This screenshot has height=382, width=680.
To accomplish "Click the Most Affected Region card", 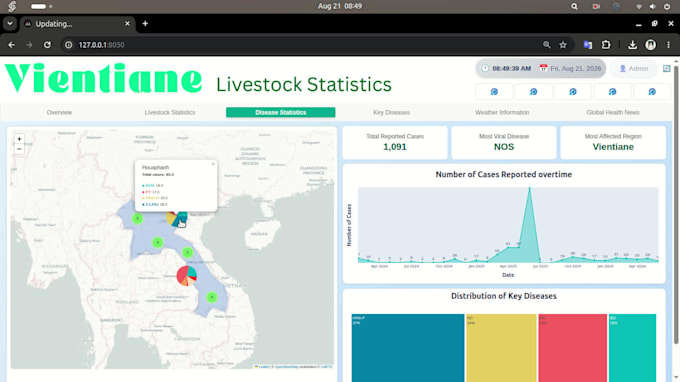I will (x=613, y=143).
